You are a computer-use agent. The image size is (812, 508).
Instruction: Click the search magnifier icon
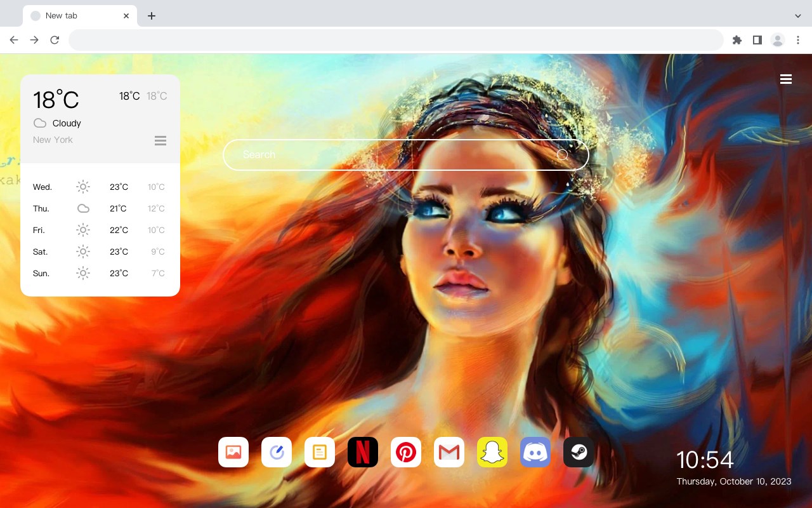[x=563, y=155]
